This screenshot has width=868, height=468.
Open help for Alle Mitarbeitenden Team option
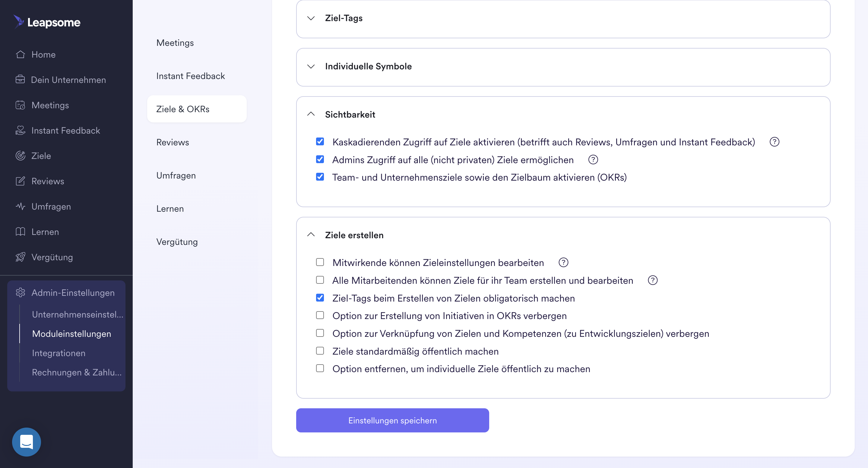click(x=652, y=280)
